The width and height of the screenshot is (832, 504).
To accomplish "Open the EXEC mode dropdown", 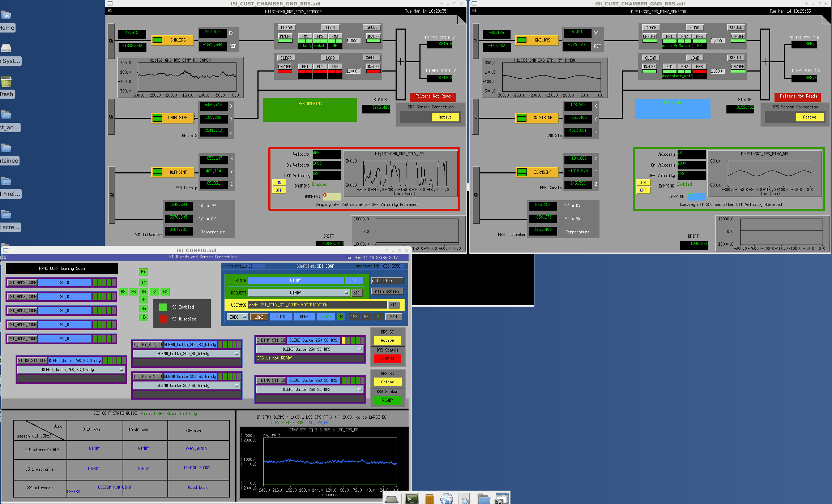I will [x=237, y=317].
